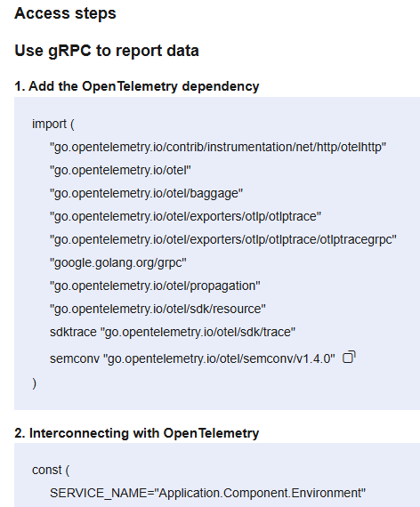The image size is (420, 507).
Task: Click the otlptracegrpc import line
Action: point(223,239)
